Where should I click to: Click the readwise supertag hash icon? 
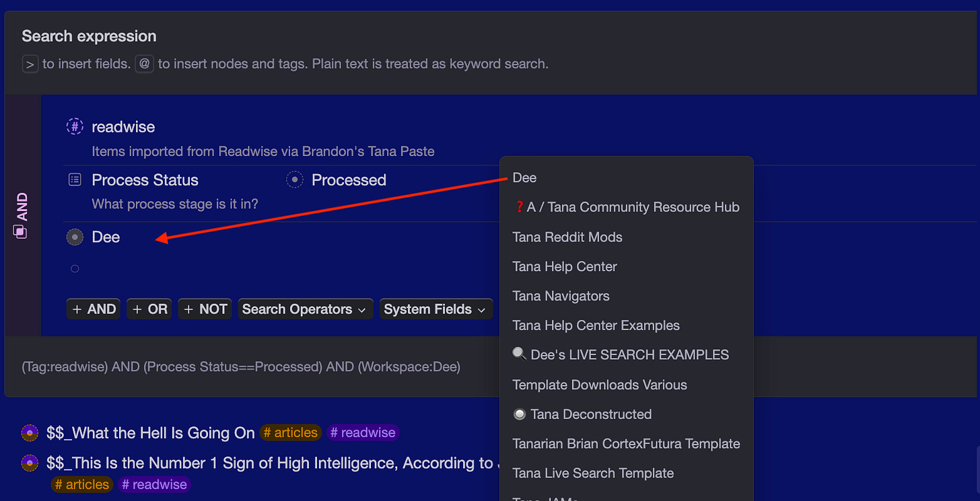click(x=75, y=126)
